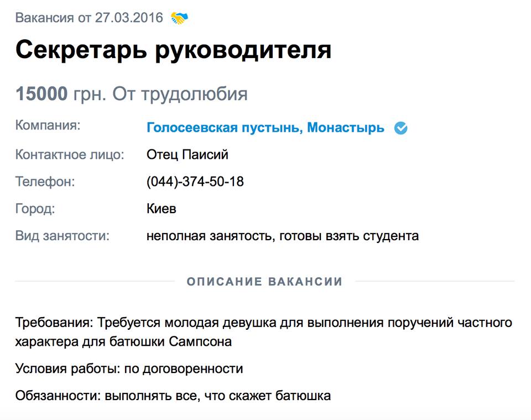The width and height of the screenshot is (531, 420).
Task: Select the contact name Отец Паисий
Action: 187,154
